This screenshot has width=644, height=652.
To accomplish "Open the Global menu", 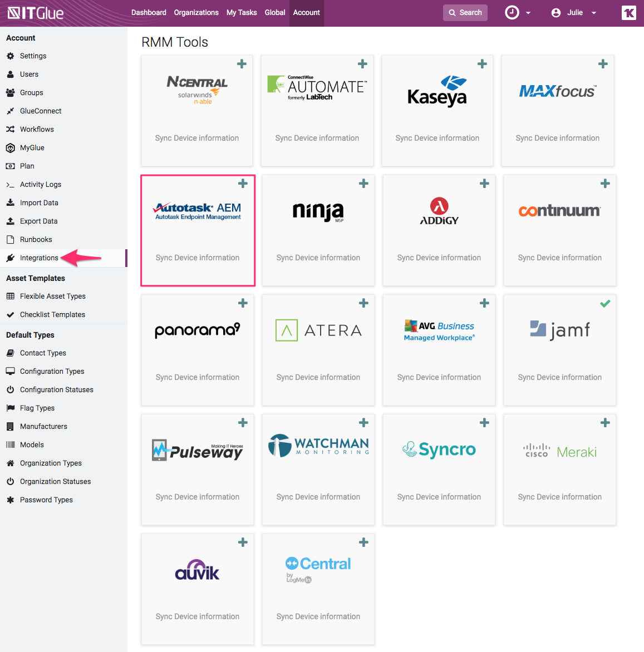I will pyautogui.click(x=274, y=12).
